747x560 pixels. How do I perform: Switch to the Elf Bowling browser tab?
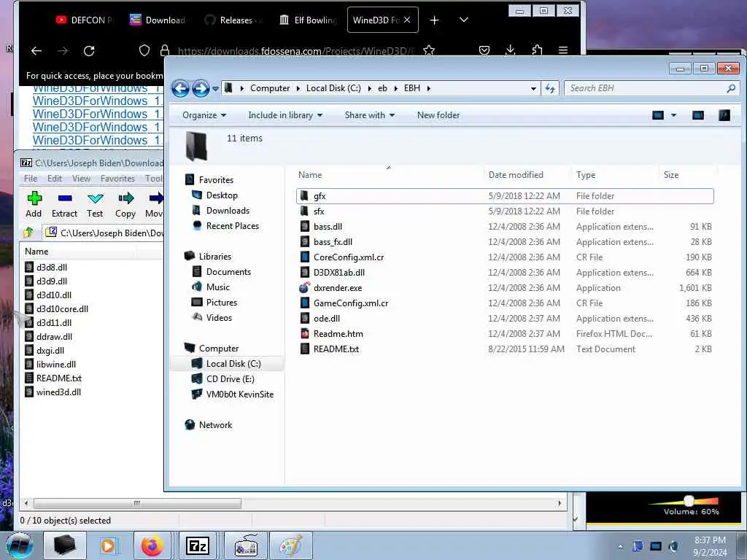coord(308,20)
